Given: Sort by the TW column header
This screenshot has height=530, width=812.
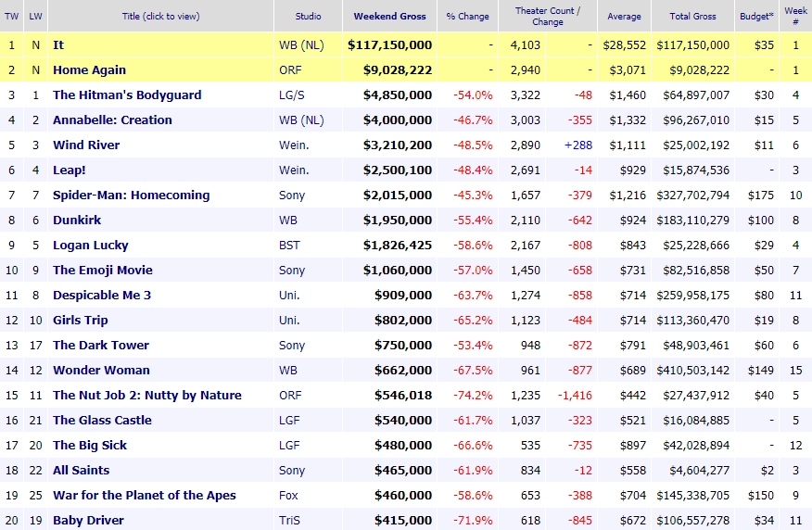Looking at the screenshot, I should point(11,16).
